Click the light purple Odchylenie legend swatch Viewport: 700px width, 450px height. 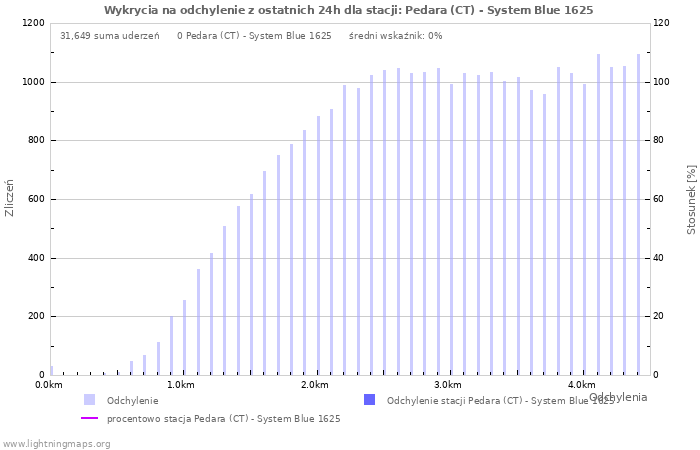(x=89, y=400)
